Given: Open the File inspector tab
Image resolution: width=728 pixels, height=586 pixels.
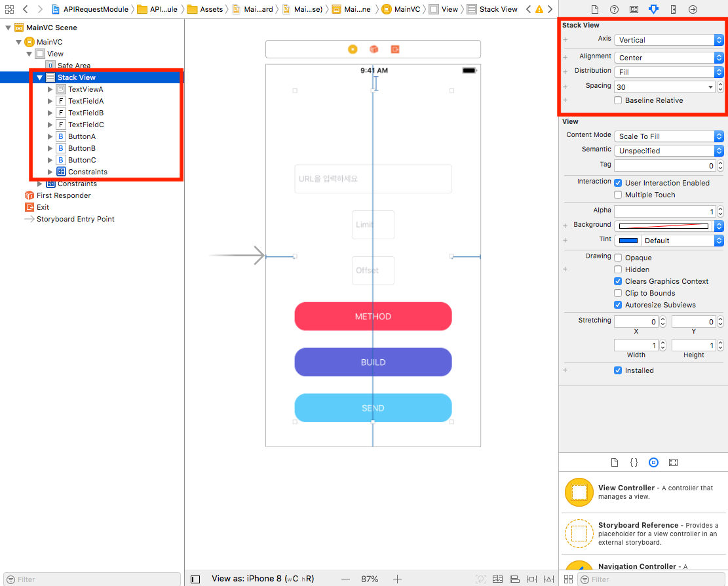Looking at the screenshot, I should point(595,9).
